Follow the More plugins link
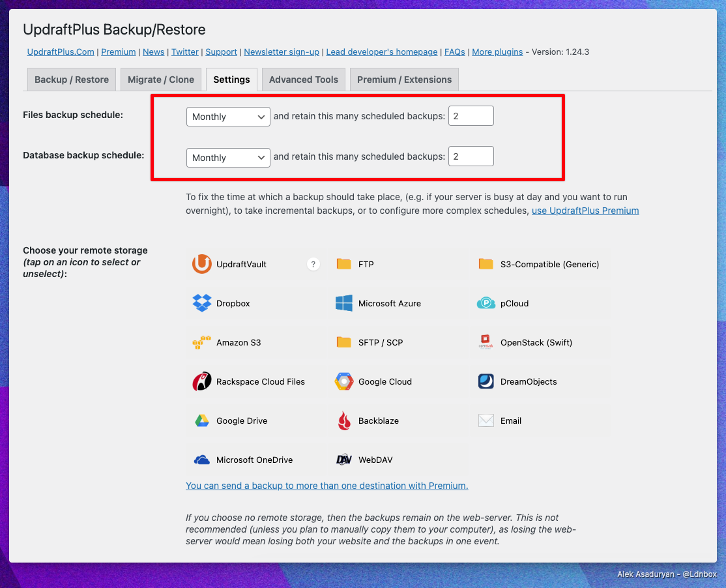726x588 pixels. (497, 52)
